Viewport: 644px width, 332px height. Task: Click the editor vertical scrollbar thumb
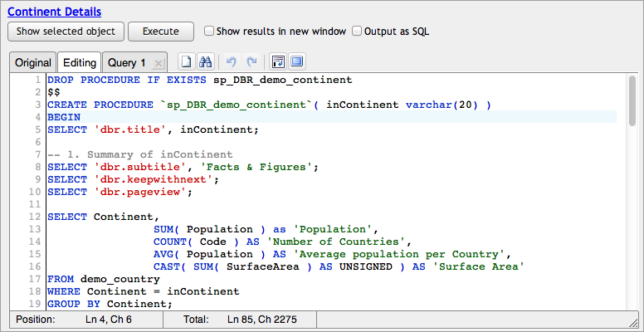[632, 102]
